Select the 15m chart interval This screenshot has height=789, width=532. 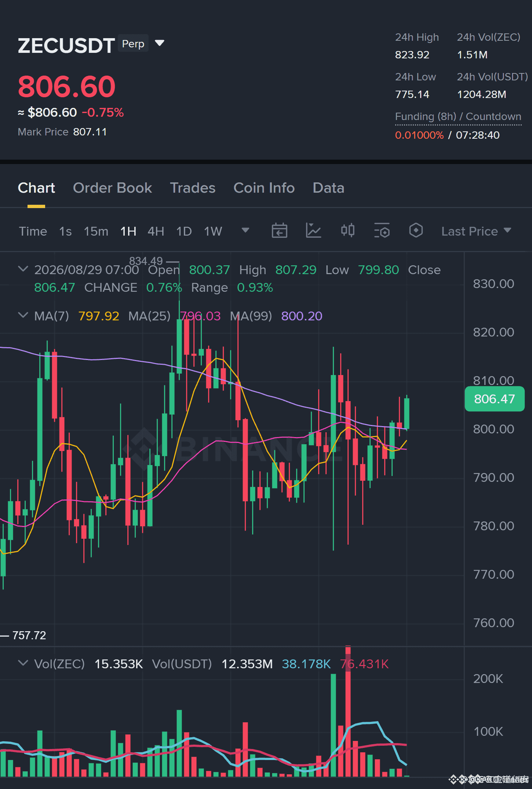(96, 231)
